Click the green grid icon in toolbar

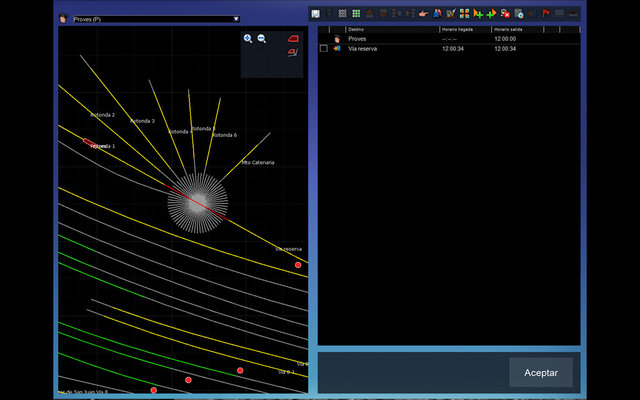pyautogui.click(x=356, y=14)
